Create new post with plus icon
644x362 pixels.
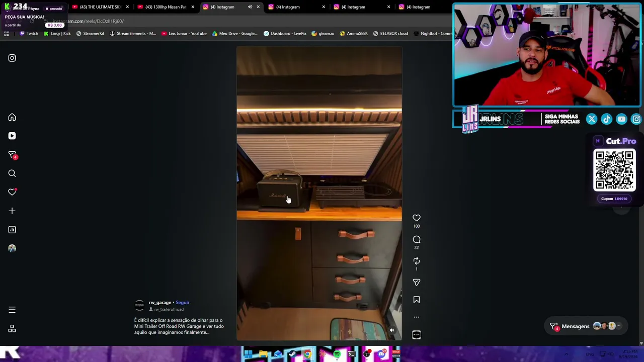pyautogui.click(x=12, y=211)
